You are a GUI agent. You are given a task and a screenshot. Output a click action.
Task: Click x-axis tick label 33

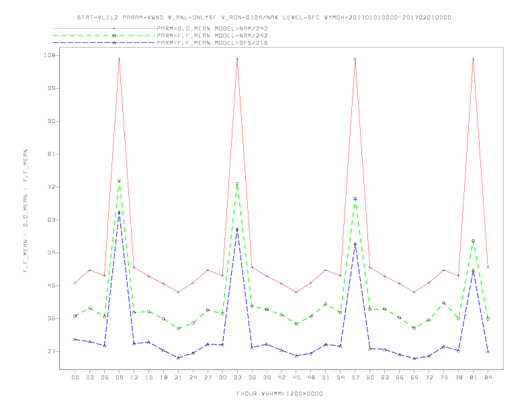[x=237, y=377]
